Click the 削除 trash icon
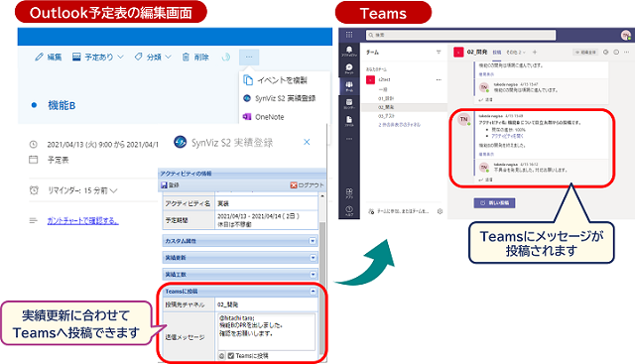Screen dimensions: 635x364 point(186,58)
